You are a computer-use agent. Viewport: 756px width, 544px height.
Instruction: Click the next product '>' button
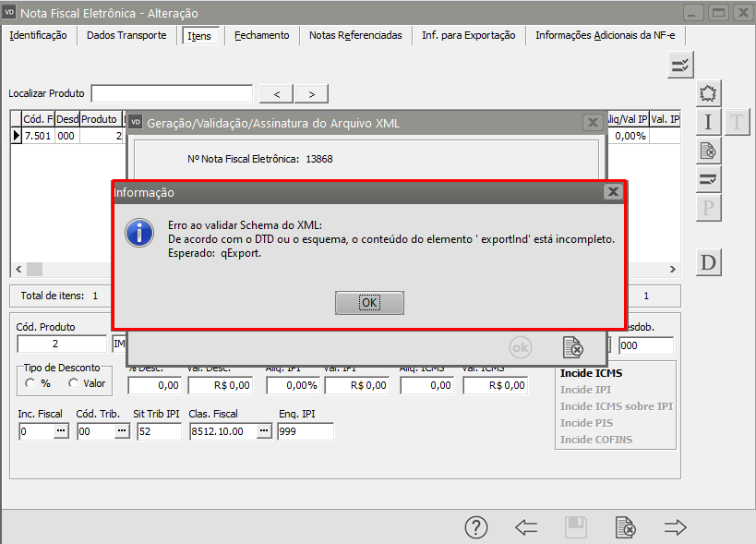pos(311,93)
